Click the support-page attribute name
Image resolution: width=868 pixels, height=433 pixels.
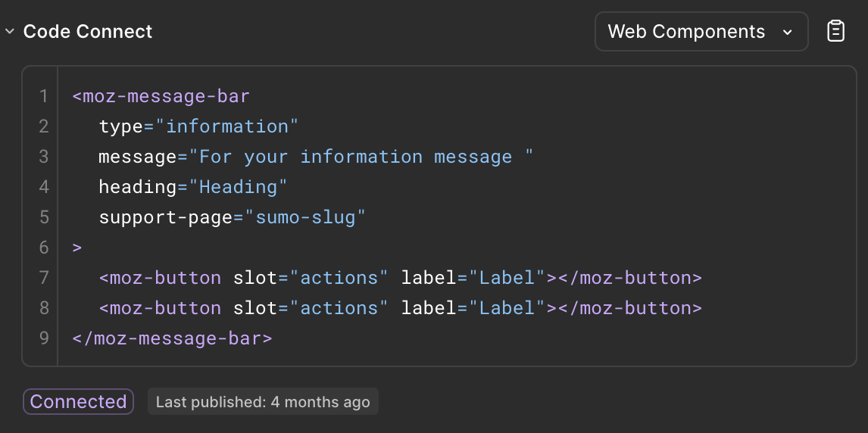pyautogui.click(x=166, y=217)
